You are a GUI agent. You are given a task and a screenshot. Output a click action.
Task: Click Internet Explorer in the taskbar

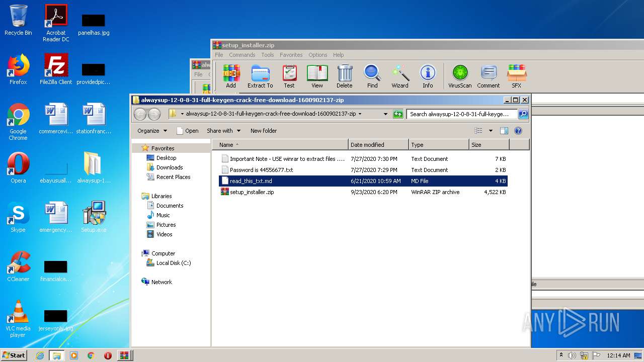[40, 355]
